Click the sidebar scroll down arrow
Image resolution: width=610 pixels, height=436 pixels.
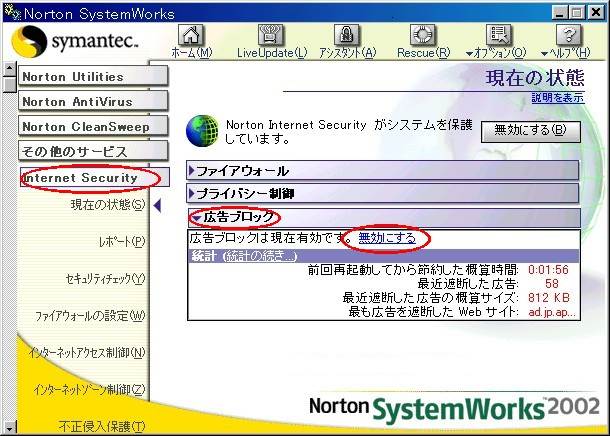pyautogui.click(x=9, y=428)
